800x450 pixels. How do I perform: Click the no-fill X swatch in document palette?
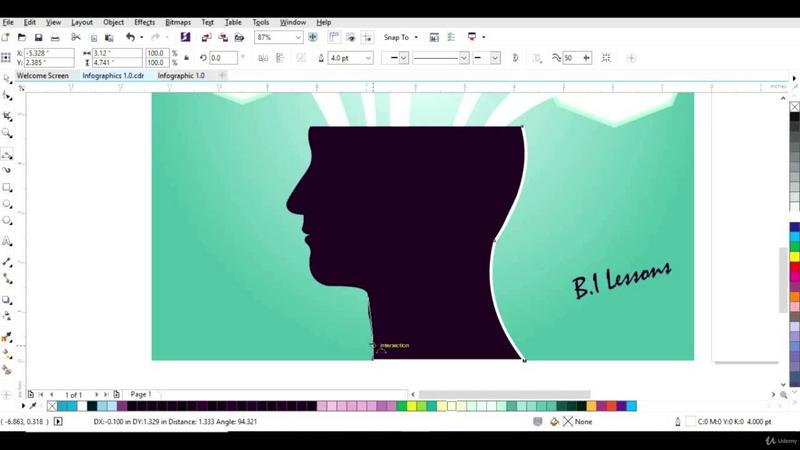pos(52,406)
